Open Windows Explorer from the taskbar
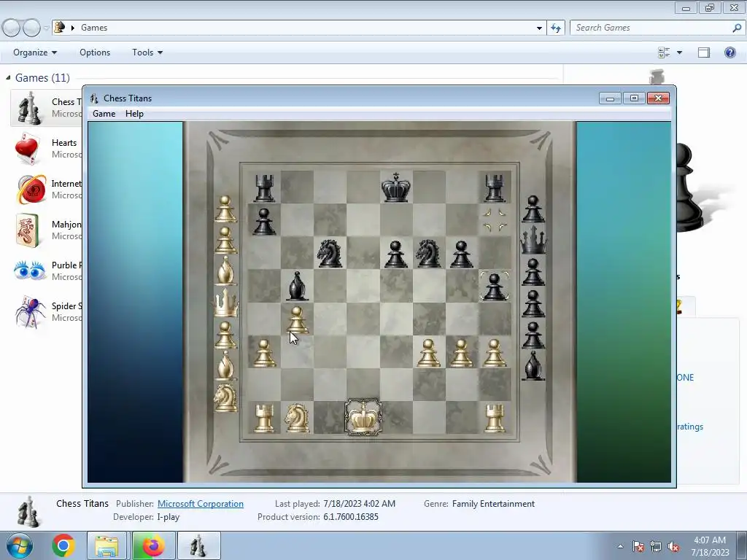Image resolution: width=747 pixels, height=560 pixels. click(x=107, y=545)
